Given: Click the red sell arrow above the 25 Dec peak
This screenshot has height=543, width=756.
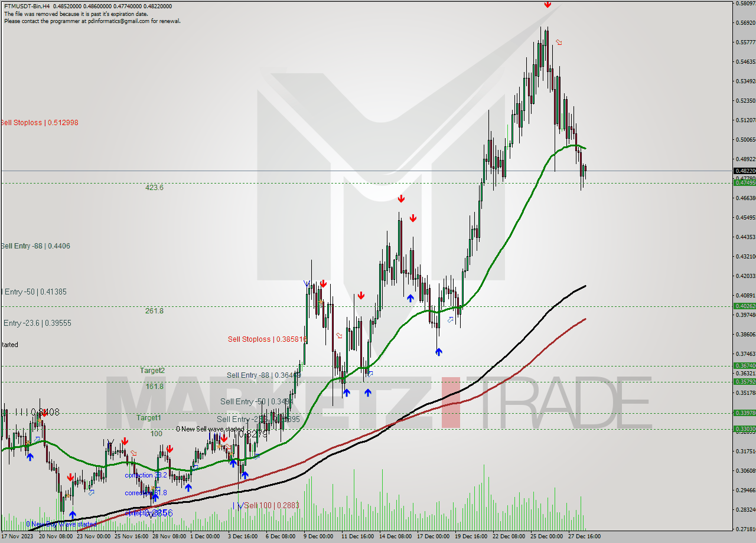Looking at the screenshot, I should (548, 4).
